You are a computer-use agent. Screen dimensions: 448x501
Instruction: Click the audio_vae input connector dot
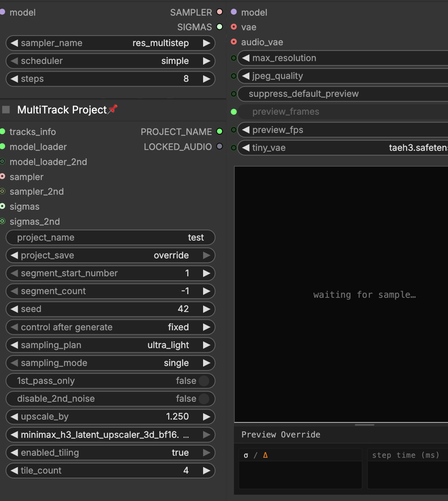click(234, 42)
